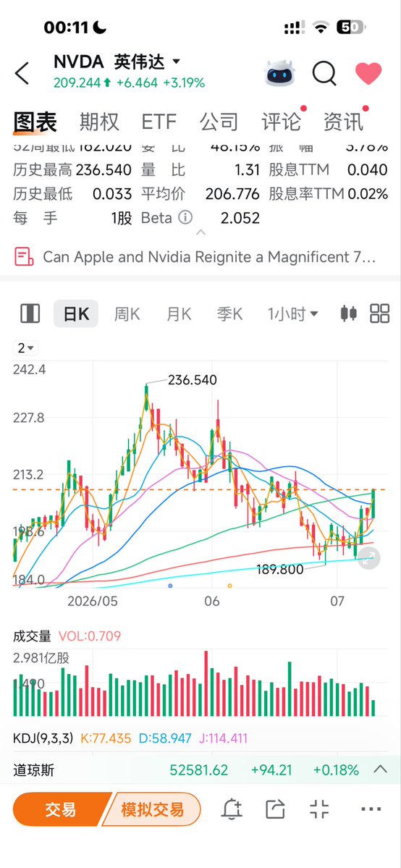Tap the 模拟交易 button
Viewport: 401px width, 868px height.
[152, 810]
